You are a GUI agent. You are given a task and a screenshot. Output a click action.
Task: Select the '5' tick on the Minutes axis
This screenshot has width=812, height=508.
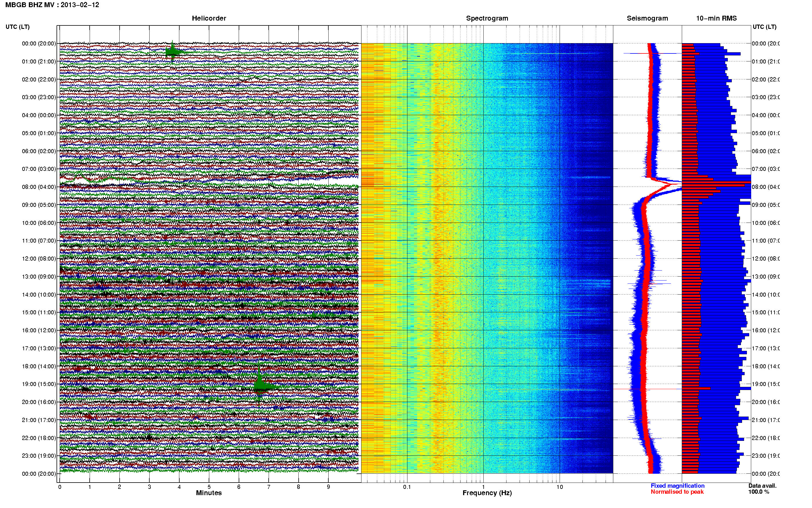[x=209, y=487]
